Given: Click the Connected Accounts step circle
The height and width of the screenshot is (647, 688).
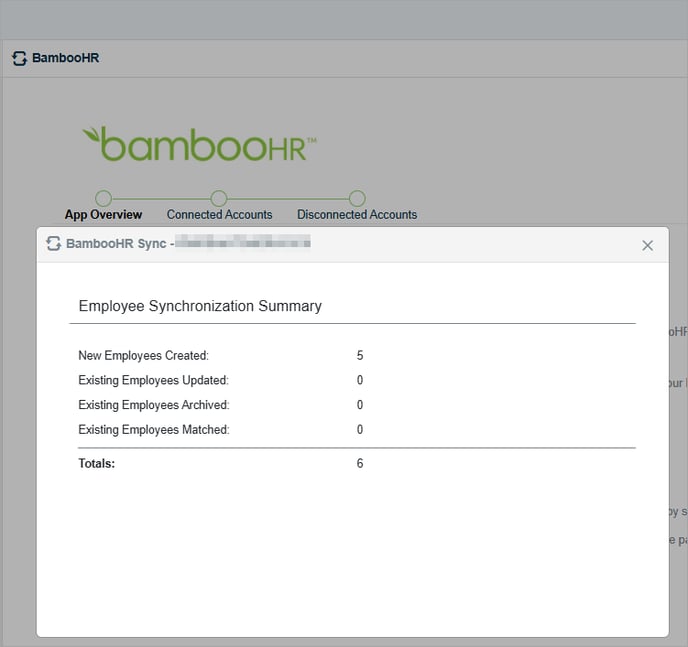Looking at the screenshot, I should (x=219, y=198).
